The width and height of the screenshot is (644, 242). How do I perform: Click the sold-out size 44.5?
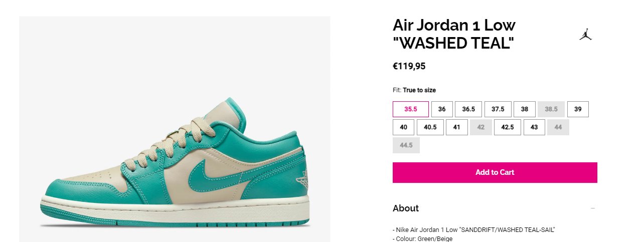pyautogui.click(x=406, y=145)
